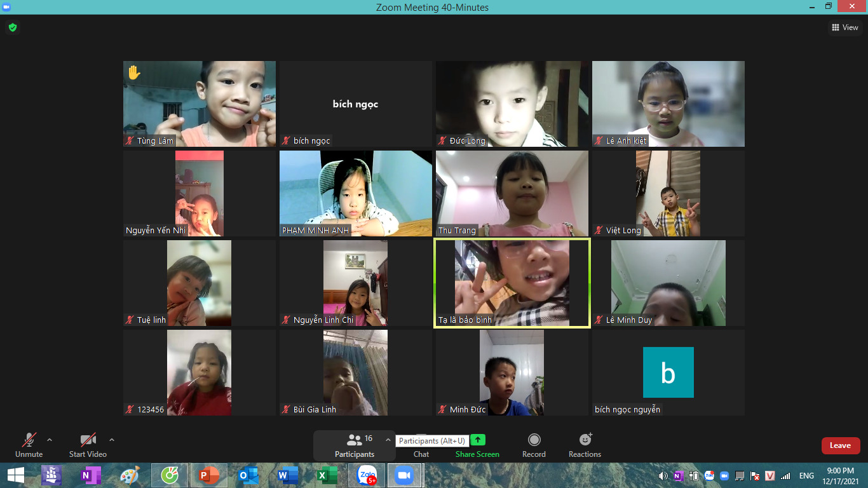
Task: Switch to the PowerPoint taskbar icon
Action: click(x=208, y=475)
